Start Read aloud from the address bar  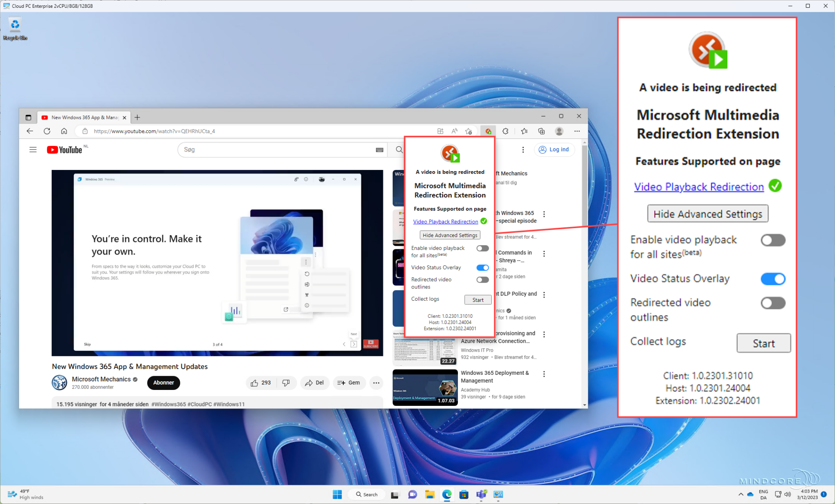(454, 131)
